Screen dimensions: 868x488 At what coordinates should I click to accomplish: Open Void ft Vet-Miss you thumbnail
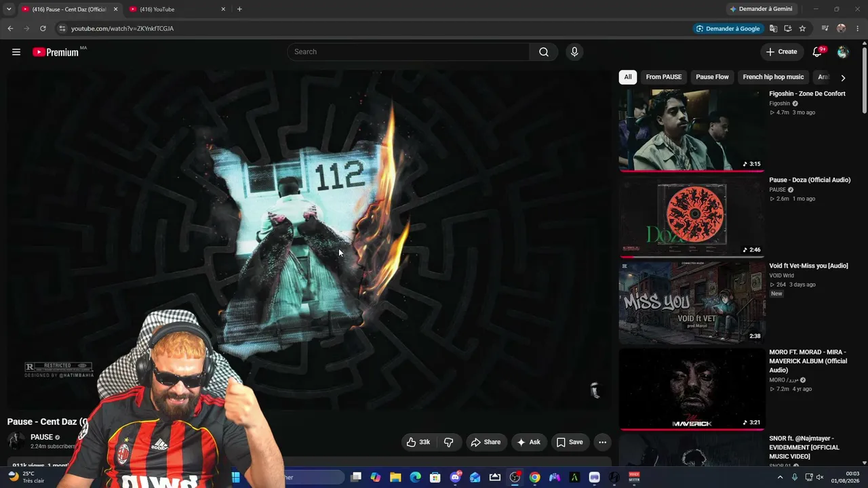pos(692,302)
